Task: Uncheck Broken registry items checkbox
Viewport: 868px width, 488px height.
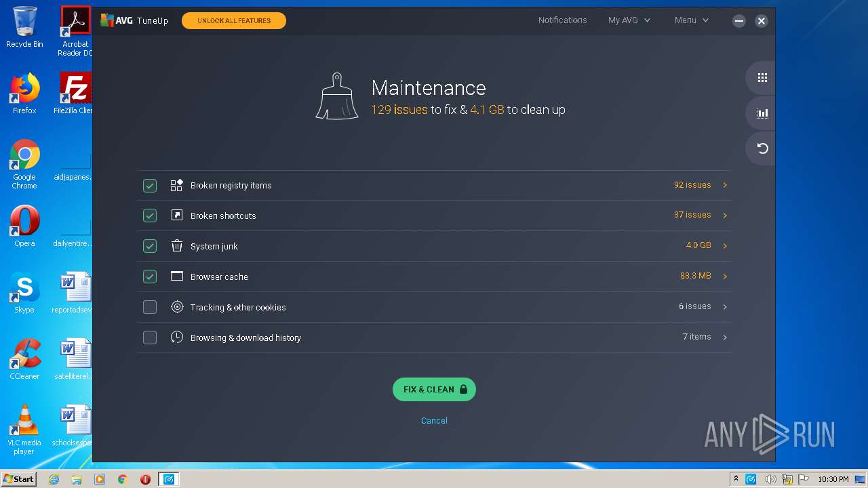Action: (150, 185)
